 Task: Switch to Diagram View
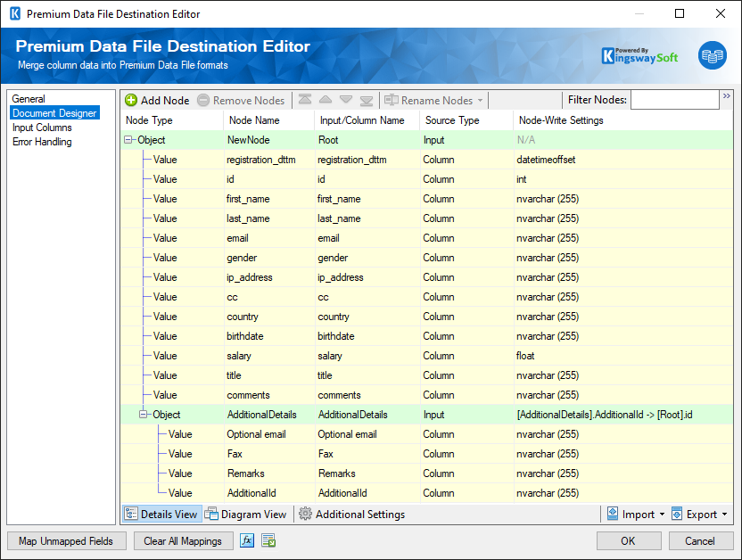(246, 515)
